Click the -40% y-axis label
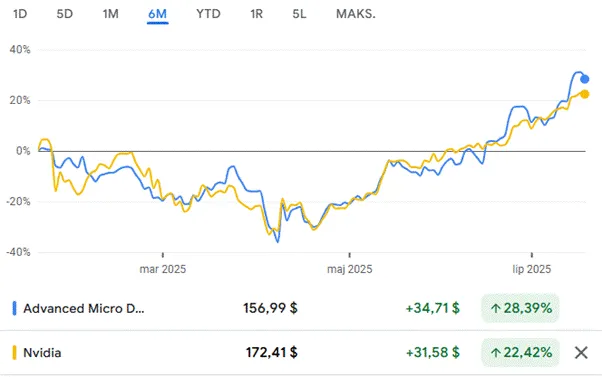 [x=18, y=252]
